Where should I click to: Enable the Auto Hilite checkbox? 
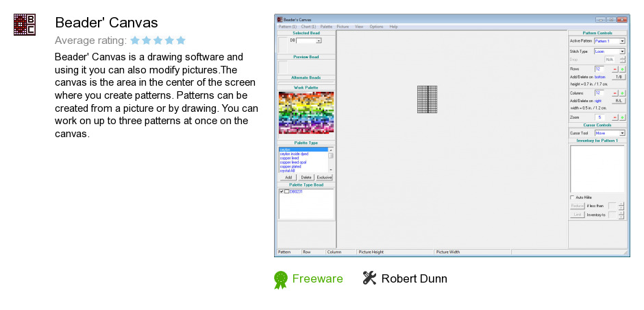click(572, 198)
